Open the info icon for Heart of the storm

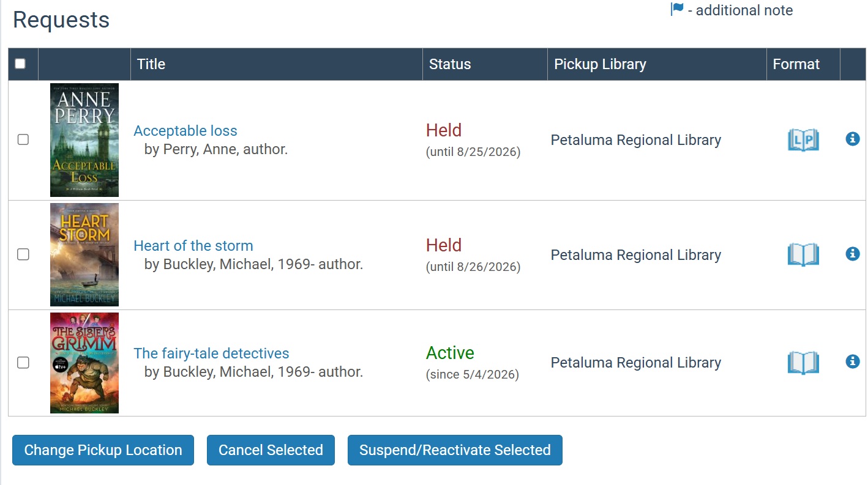pos(852,254)
